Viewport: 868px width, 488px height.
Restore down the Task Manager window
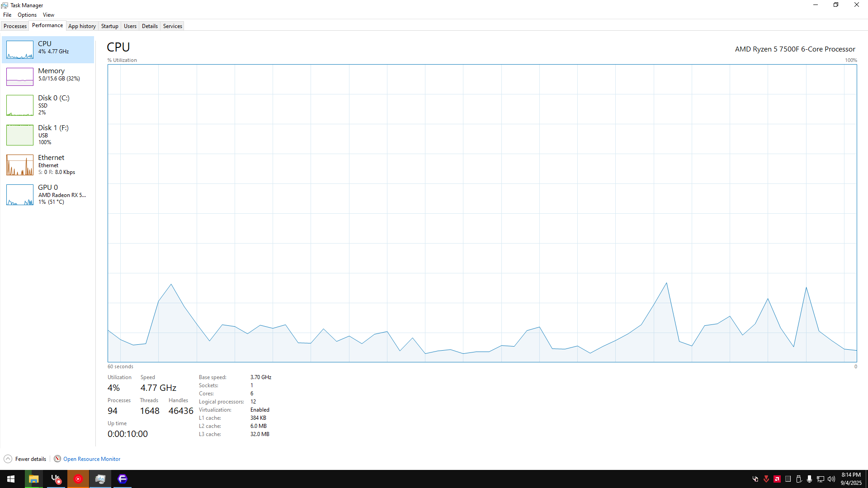coord(836,5)
